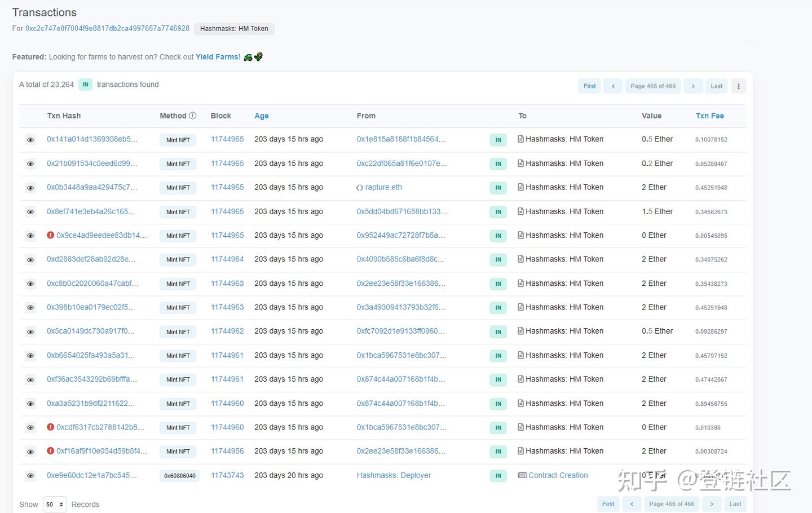
Task: Click the eye icon for transaction 0x141a014d1369308eb5
Action: [x=30, y=140]
